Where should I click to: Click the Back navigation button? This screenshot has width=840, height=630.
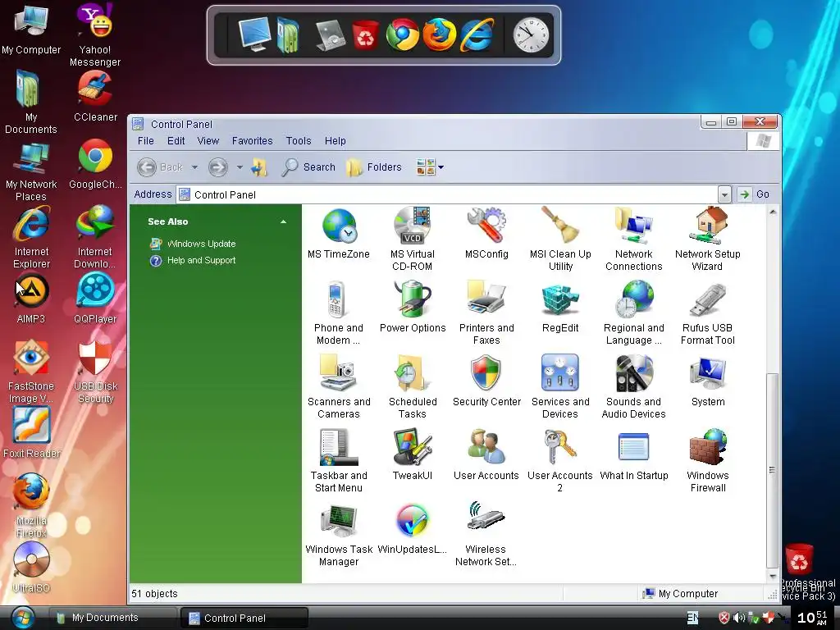coord(160,167)
